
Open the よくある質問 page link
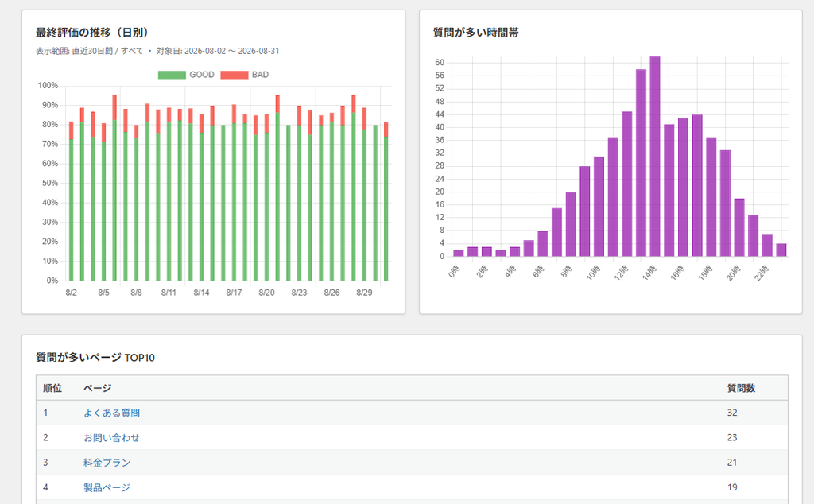[111, 413]
